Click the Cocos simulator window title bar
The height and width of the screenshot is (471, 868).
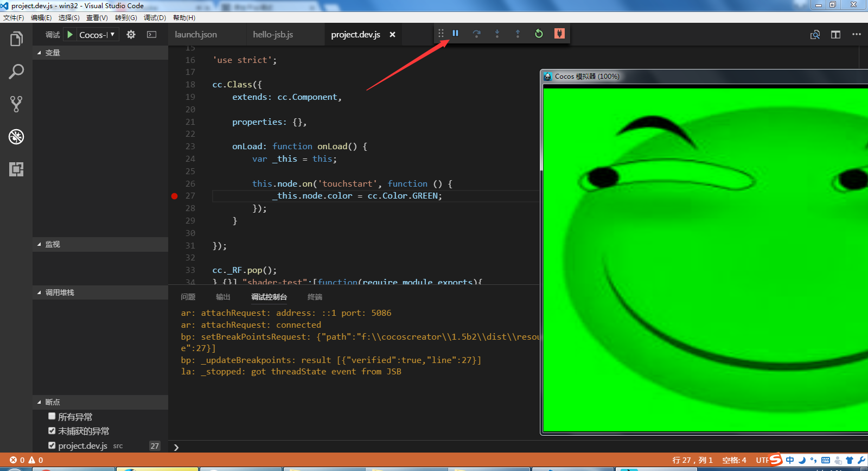pos(704,77)
